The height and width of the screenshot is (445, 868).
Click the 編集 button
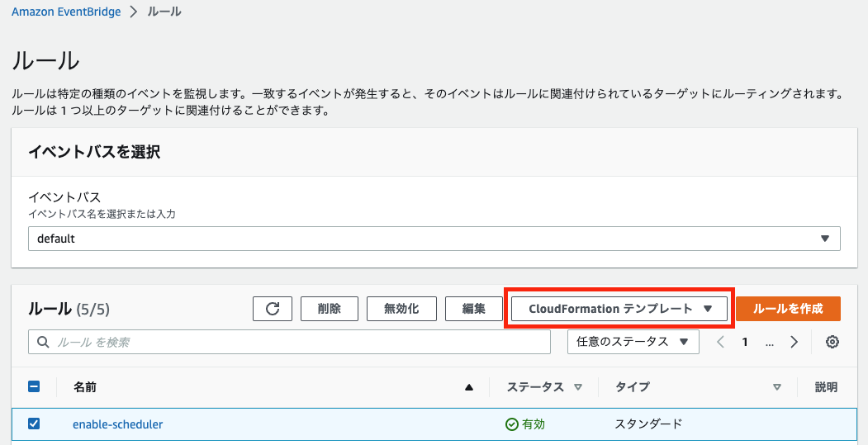[x=474, y=309]
